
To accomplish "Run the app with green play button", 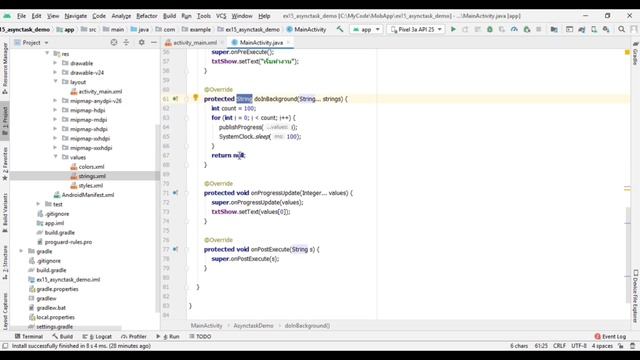I will click(453, 29).
